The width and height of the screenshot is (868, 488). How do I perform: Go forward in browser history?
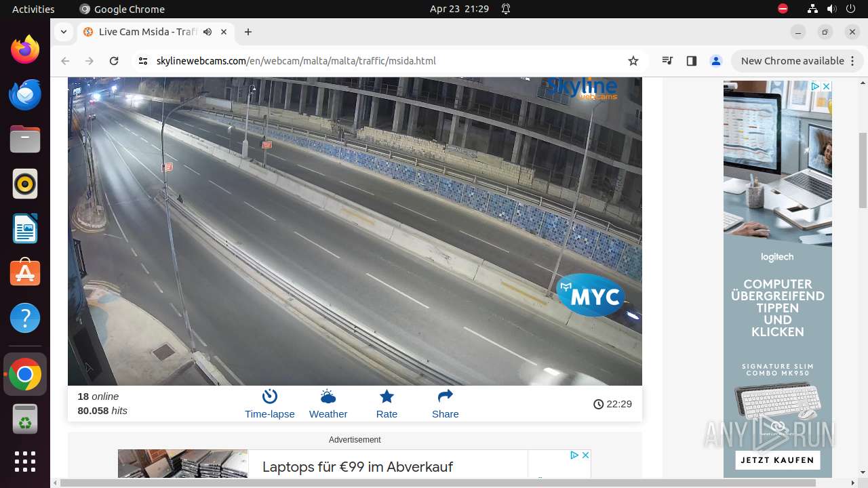click(90, 61)
